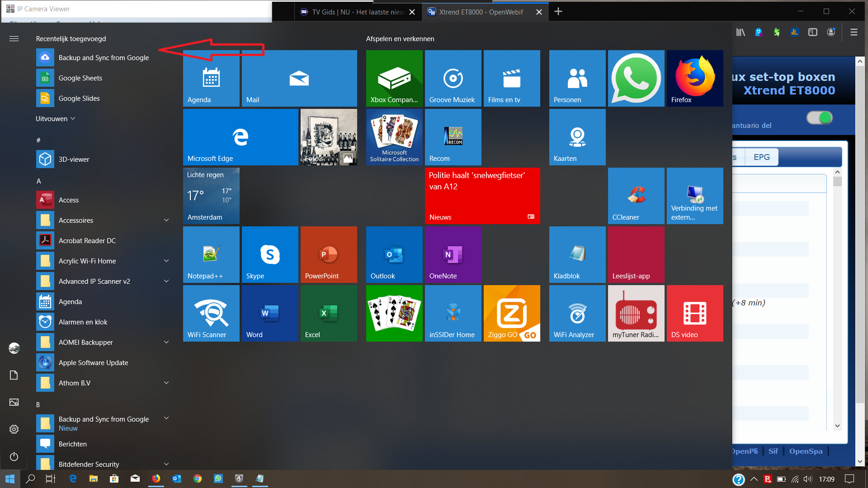Viewport: 868px width, 488px height.
Task: Launch the PowerPoint tile
Action: click(x=329, y=254)
